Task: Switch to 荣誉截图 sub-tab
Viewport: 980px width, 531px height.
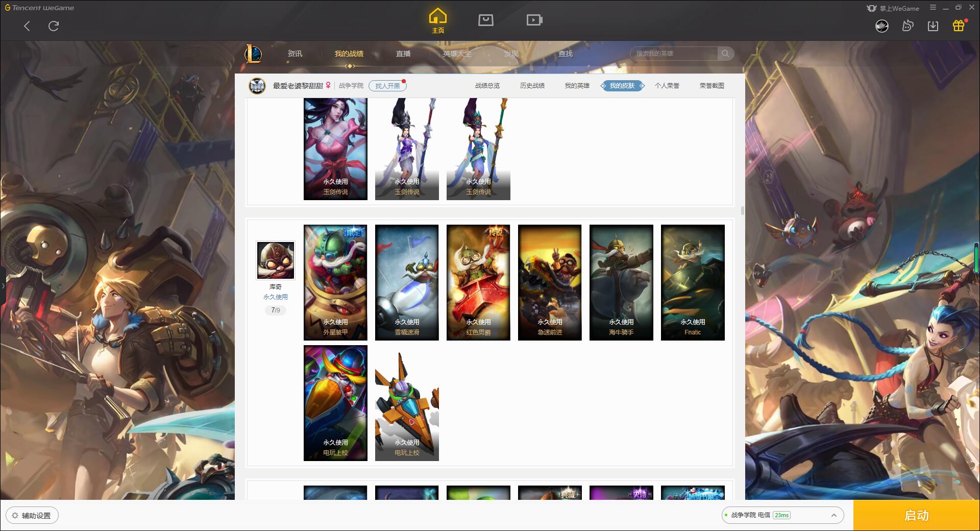Action: click(x=712, y=86)
